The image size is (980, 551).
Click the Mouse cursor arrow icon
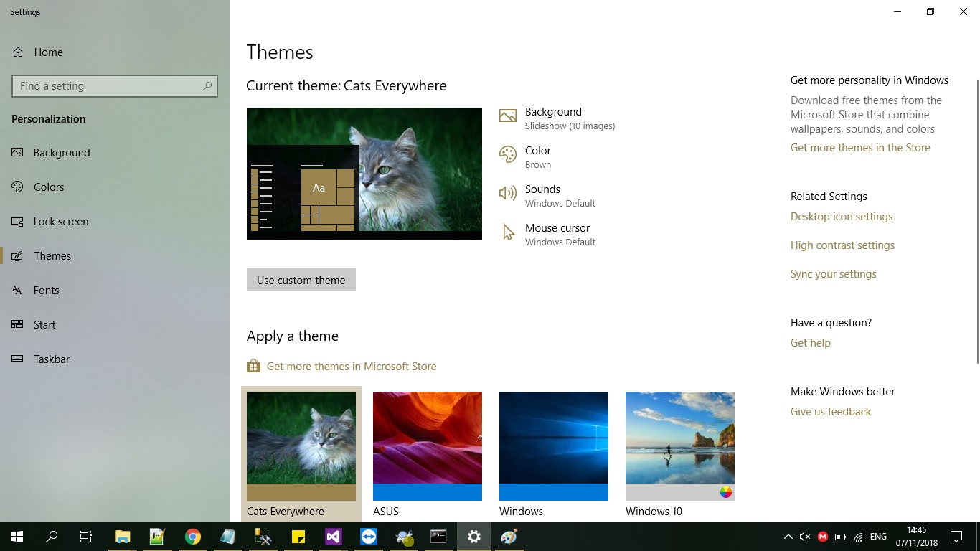point(508,232)
